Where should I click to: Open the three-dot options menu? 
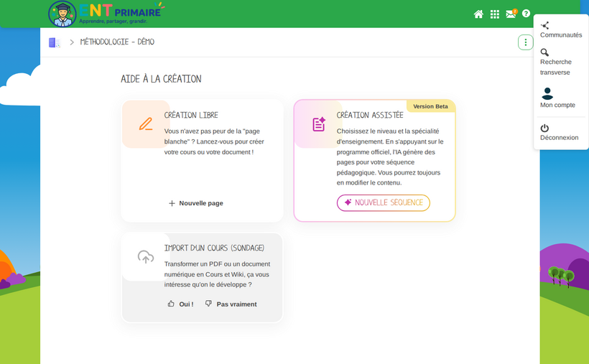coord(526,42)
